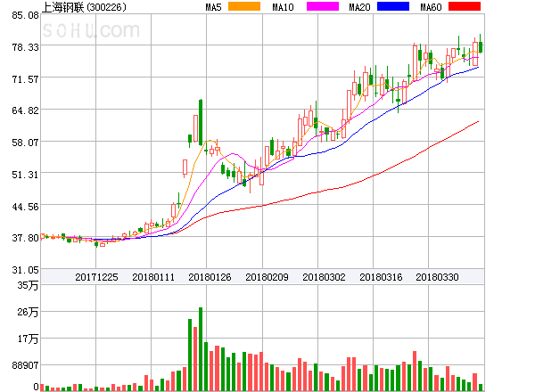
Task: Click the MA20 legend label
Action: tap(359, 7)
